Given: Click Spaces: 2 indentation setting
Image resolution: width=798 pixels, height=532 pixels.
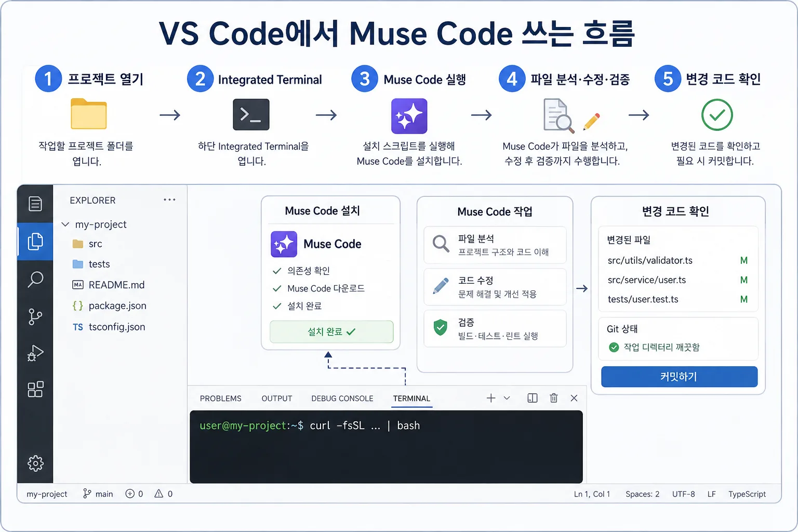Looking at the screenshot, I should click(642, 494).
